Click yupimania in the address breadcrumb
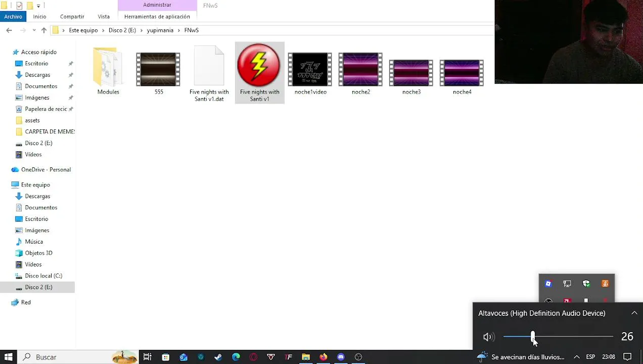This screenshot has height=364, width=643. pyautogui.click(x=160, y=30)
